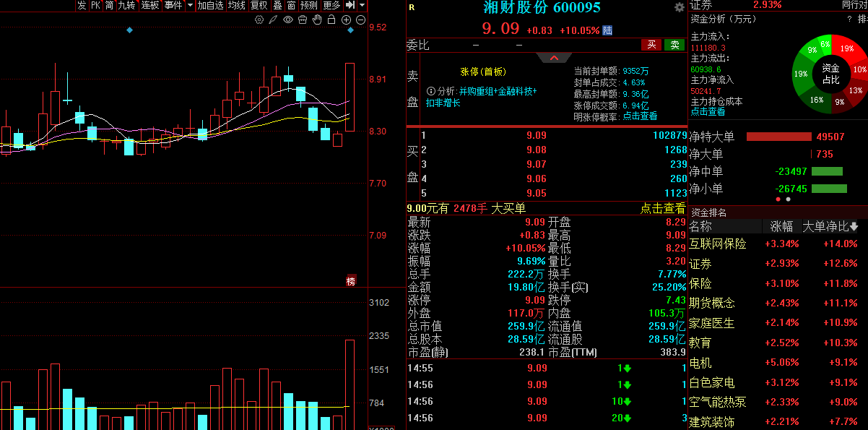Open the analysis info icon beside 分析
The width and height of the screenshot is (868, 430).
point(431,92)
